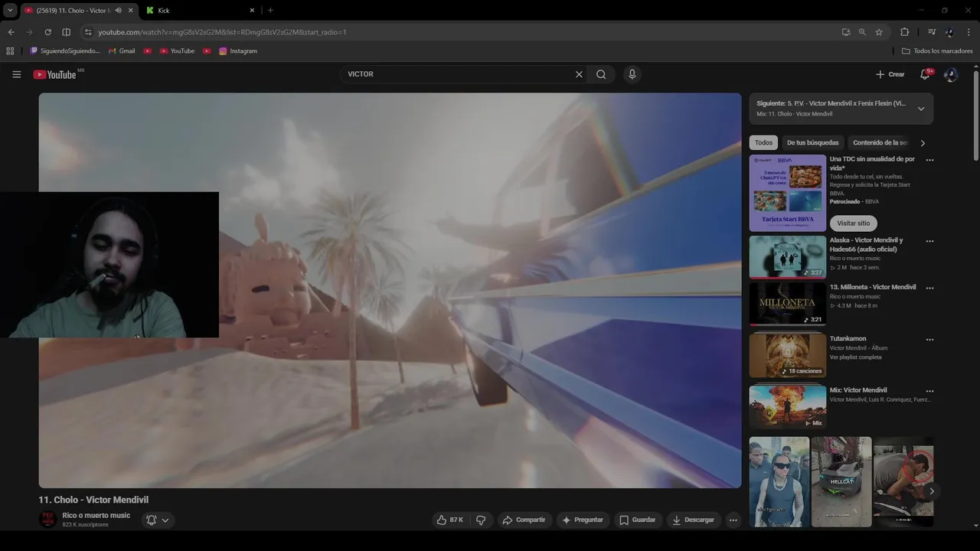Open YouTube notifications bell
This screenshot has width=980, height=551.
point(925,74)
